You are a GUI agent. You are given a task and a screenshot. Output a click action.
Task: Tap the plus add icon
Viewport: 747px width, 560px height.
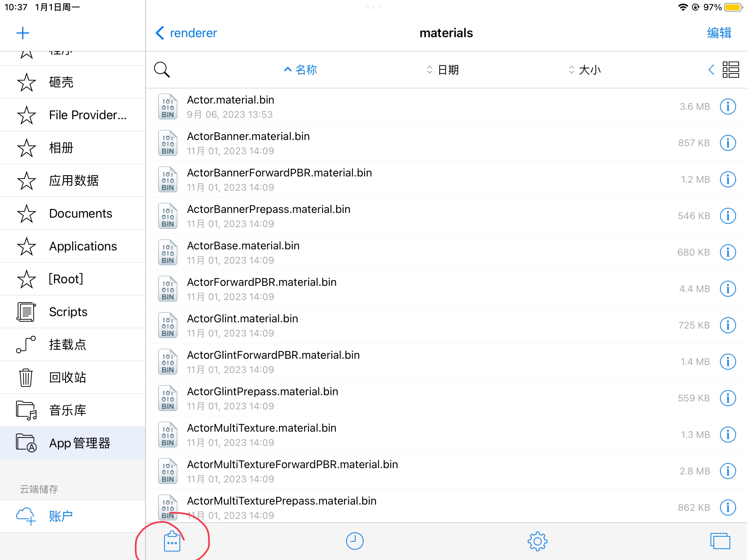[23, 33]
